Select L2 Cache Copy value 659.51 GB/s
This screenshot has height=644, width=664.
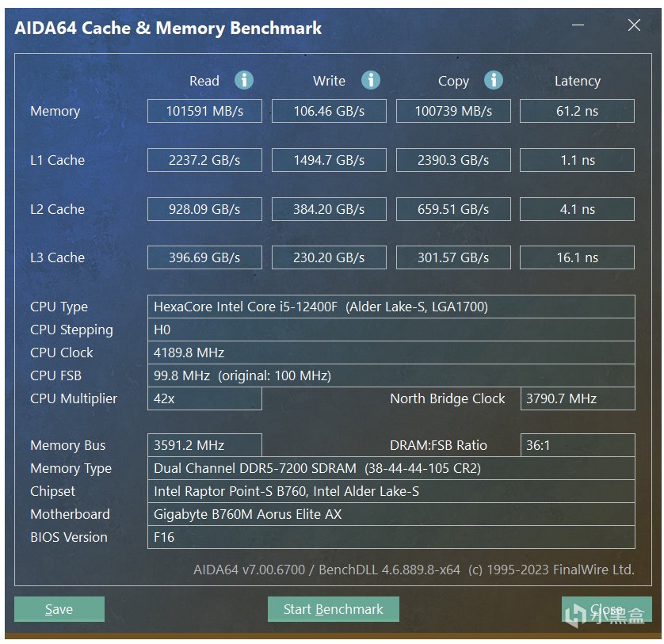(x=453, y=209)
